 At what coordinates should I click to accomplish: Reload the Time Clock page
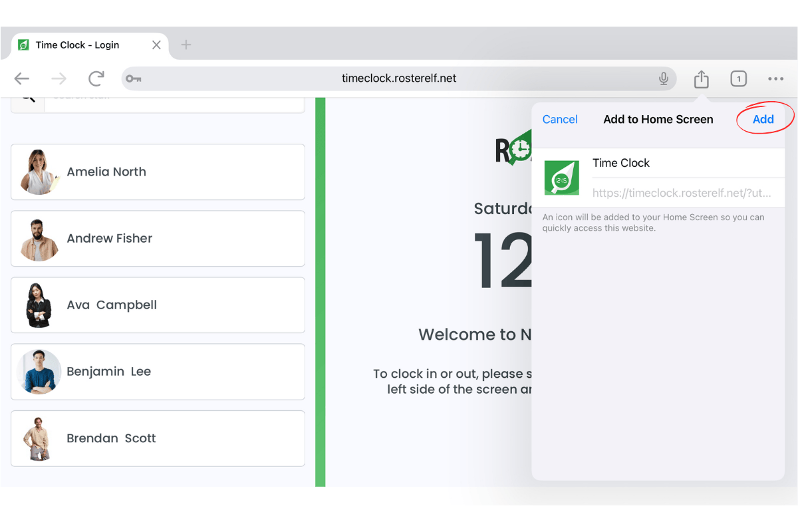click(x=96, y=78)
